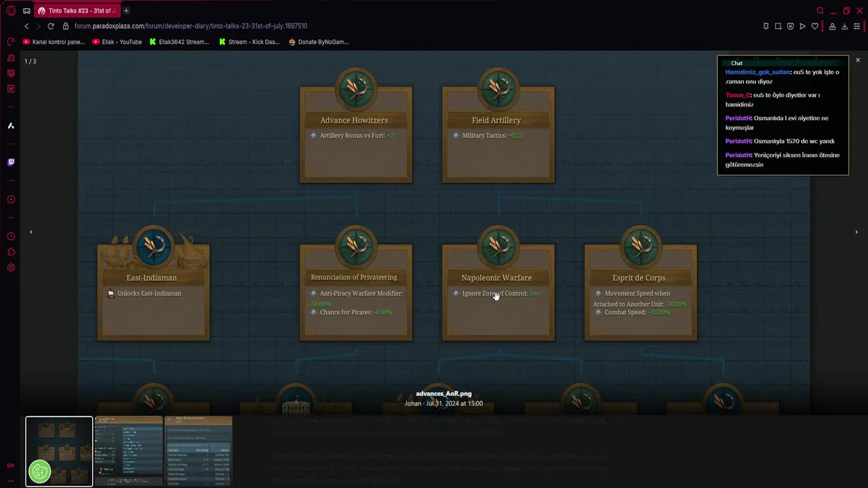This screenshot has width=868, height=488.
Task: Open the Ellak3642 Stream bookmark
Action: click(x=180, y=42)
